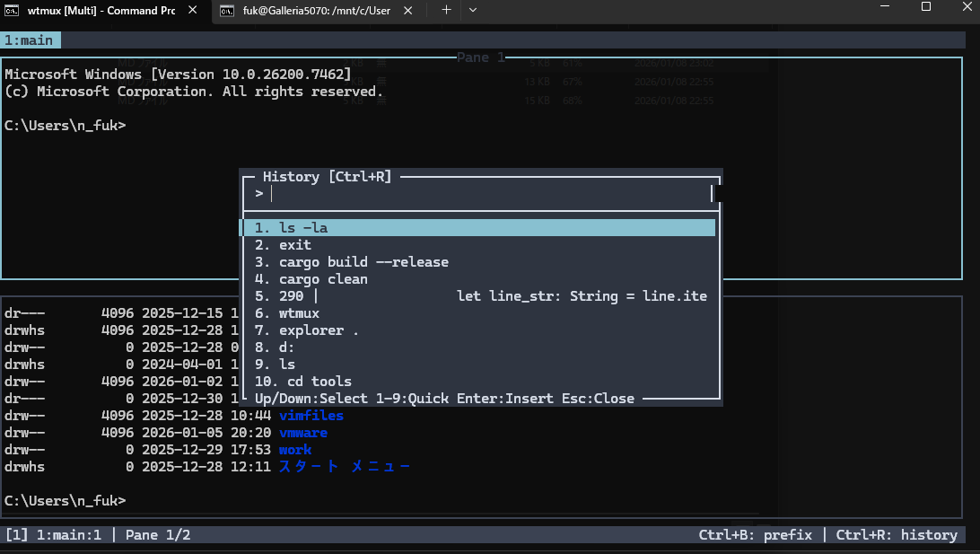Click the Pane 1/2 status indicator
This screenshot has height=554, width=980.
click(158, 535)
